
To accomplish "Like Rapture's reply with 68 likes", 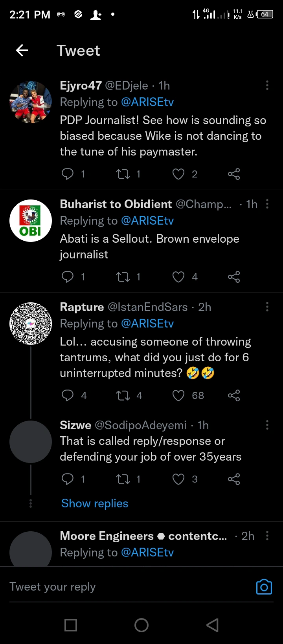I will click(178, 395).
